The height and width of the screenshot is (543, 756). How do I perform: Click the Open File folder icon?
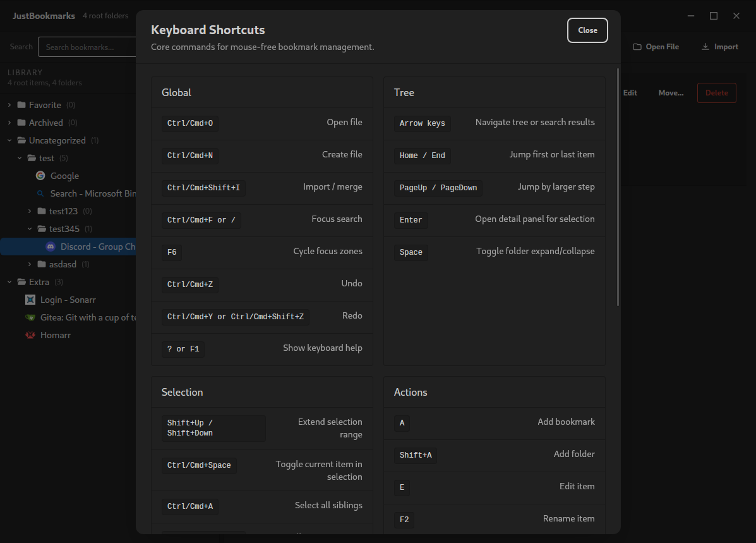tap(637, 47)
